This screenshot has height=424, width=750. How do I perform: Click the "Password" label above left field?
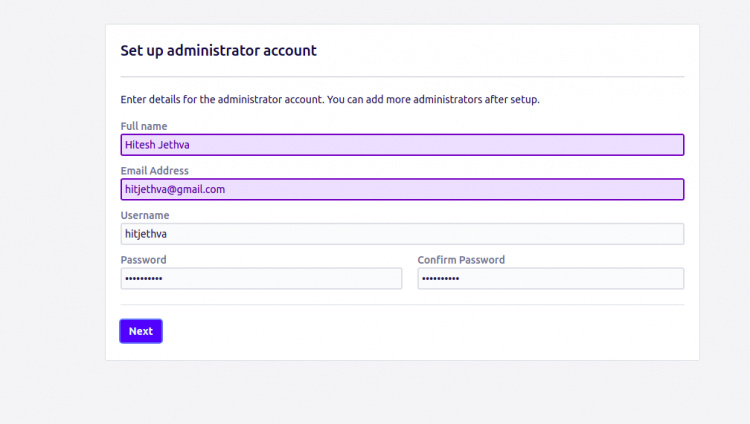pos(144,260)
